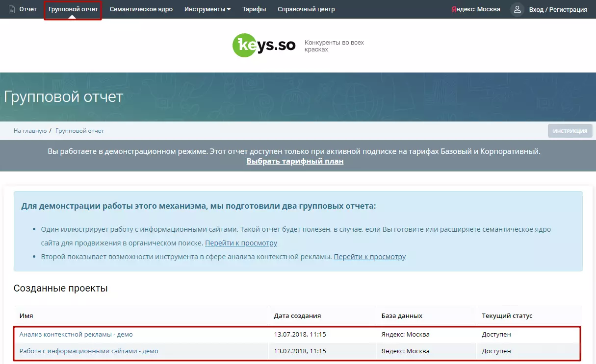
Task: Click Вход / Регистрация link
Action: [558, 9]
